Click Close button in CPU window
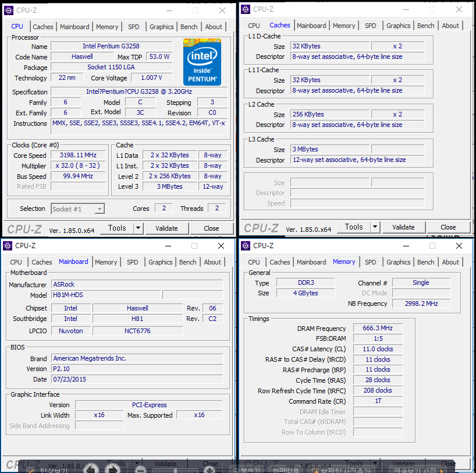The width and height of the screenshot is (476, 473). point(211,228)
